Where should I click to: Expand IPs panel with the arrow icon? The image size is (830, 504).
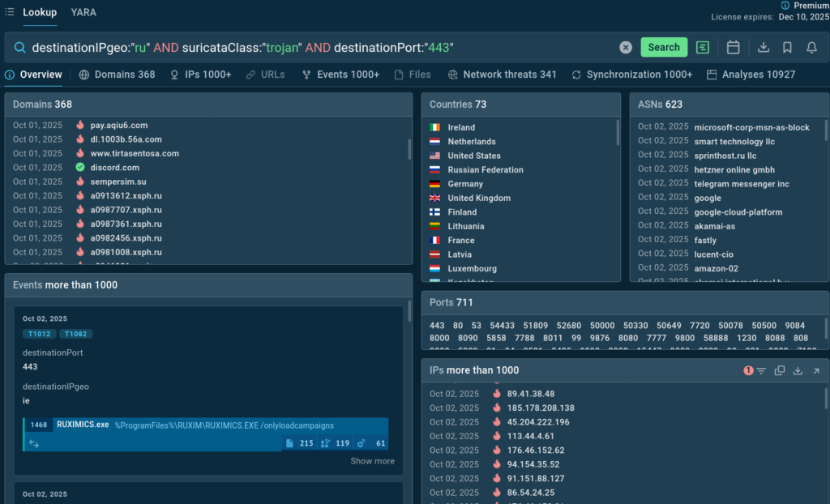815,370
